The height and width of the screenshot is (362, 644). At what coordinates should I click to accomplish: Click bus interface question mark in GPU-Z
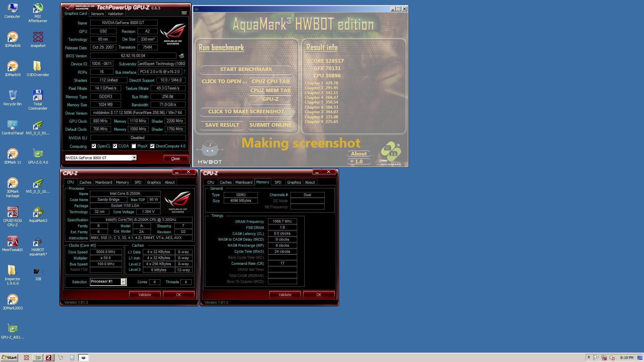click(184, 72)
